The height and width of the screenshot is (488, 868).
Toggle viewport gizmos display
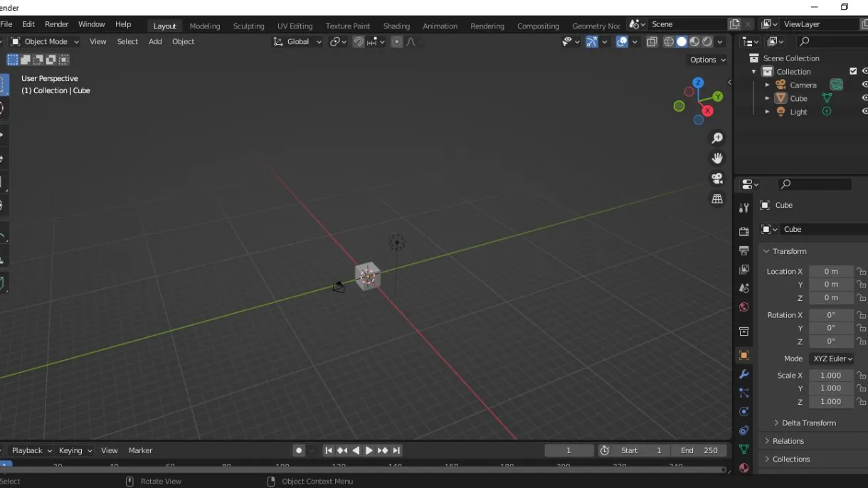pos(591,42)
